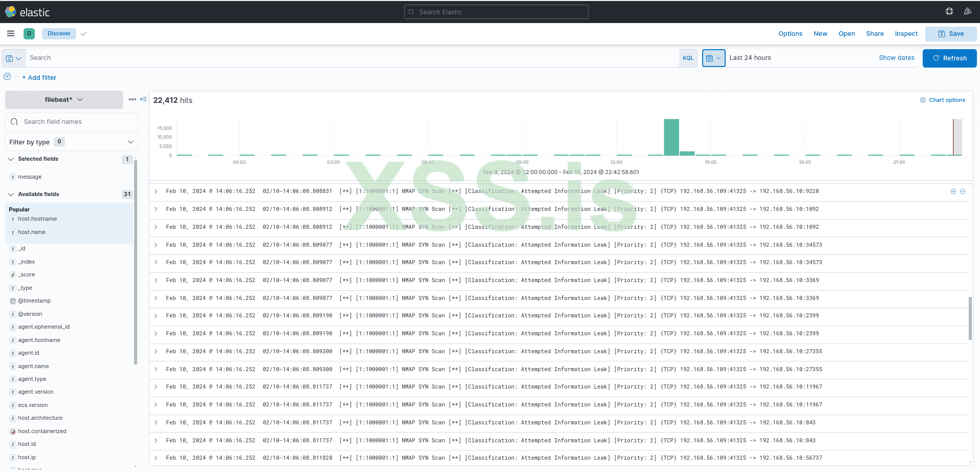This screenshot has height=472, width=980.
Task: Select the agent.hostname field
Action: [x=39, y=340]
